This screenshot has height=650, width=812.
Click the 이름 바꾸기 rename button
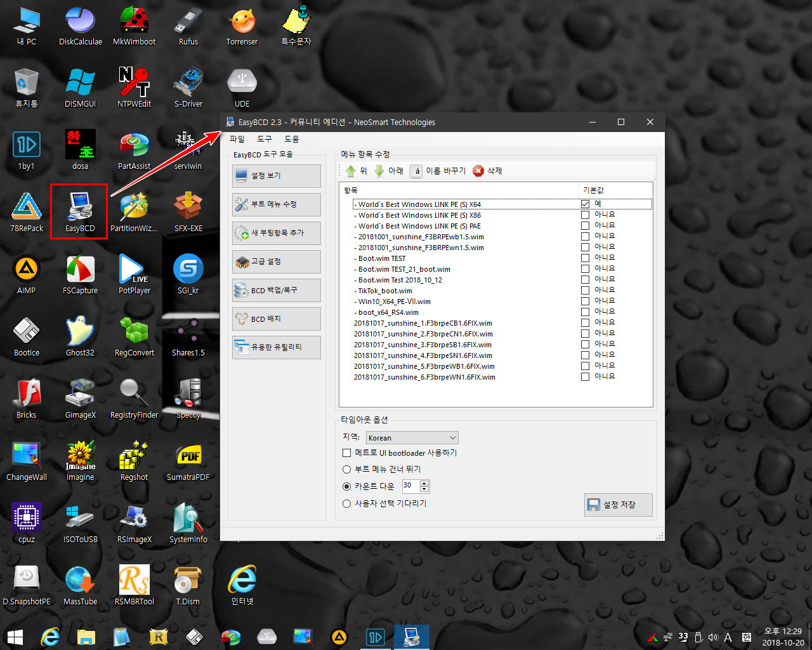[x=438, y=171]
